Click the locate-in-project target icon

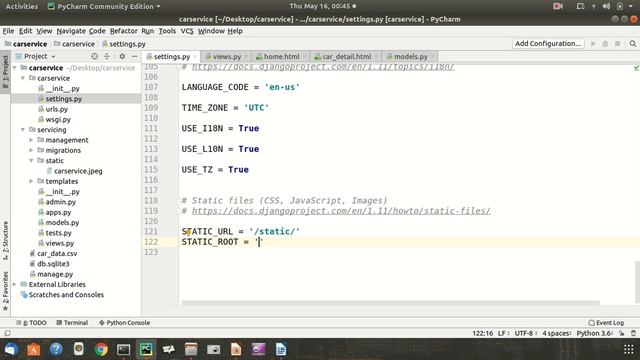pyautogui.click(x=95, y=56)
